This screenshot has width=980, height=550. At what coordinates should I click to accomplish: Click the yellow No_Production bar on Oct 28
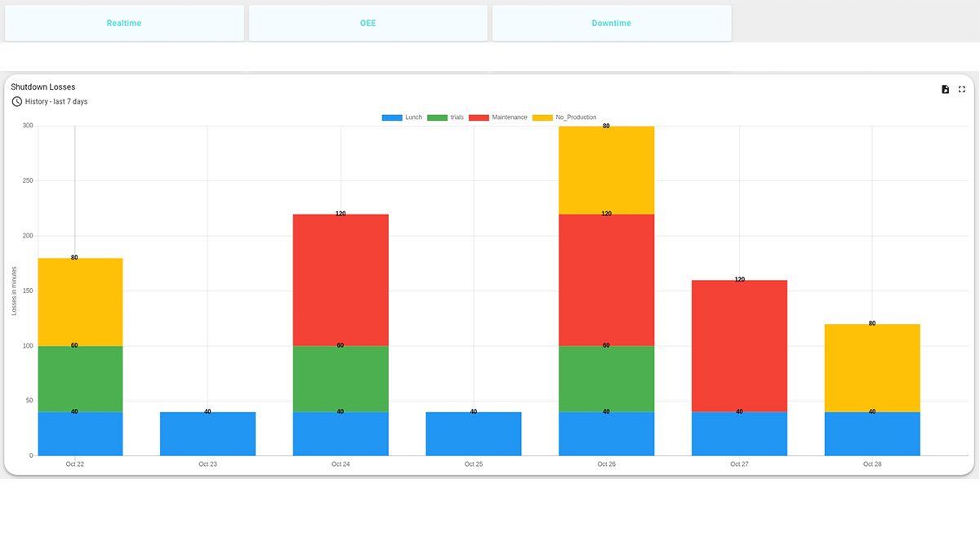click(872, 368)
